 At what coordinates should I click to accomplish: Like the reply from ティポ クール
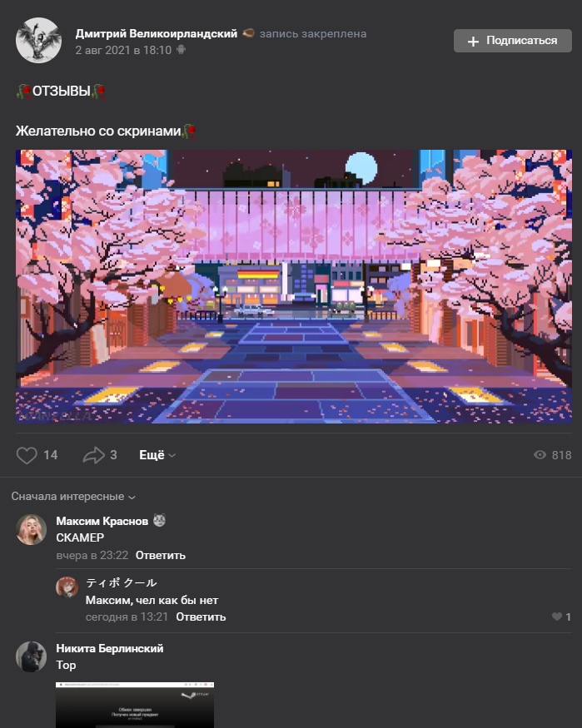(557, 617)
